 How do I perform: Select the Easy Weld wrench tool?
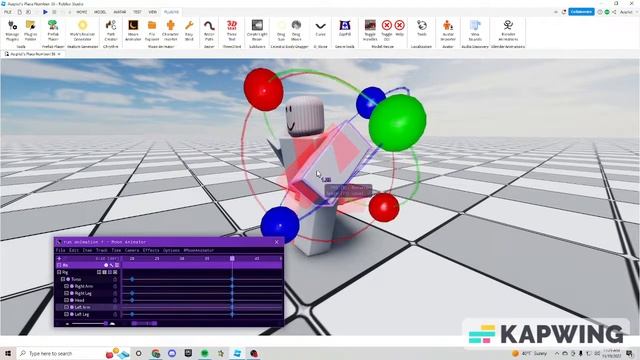(189, 31)
